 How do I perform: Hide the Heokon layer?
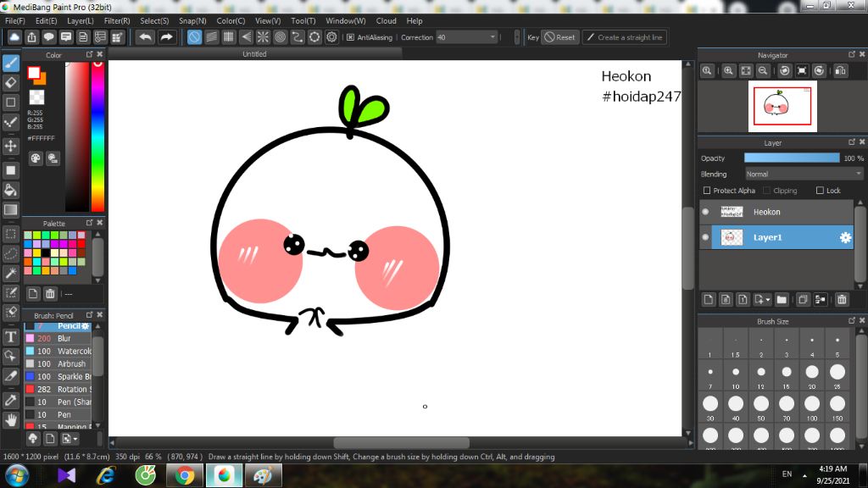coord(705,212)
